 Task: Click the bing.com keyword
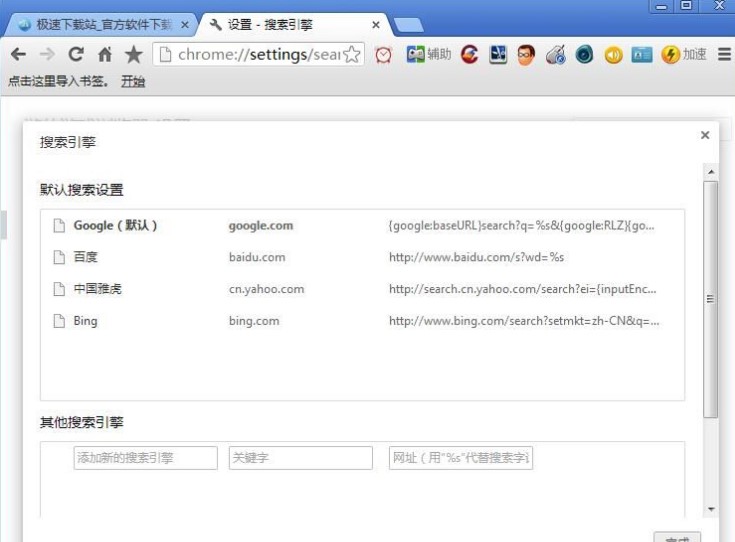[254, 321]
